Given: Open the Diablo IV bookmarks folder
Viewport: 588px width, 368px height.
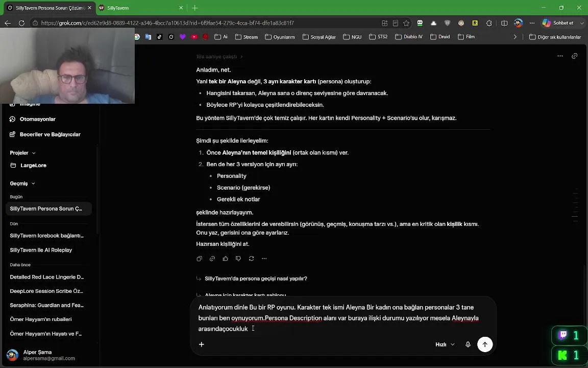Looking at the screenshot, I should point(409,37).
